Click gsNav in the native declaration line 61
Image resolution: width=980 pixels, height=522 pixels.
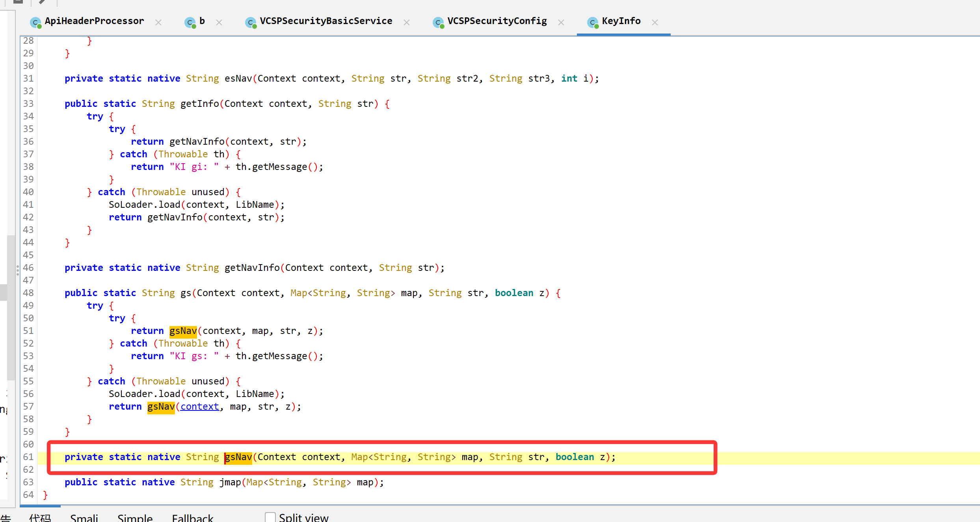point(238,457)
